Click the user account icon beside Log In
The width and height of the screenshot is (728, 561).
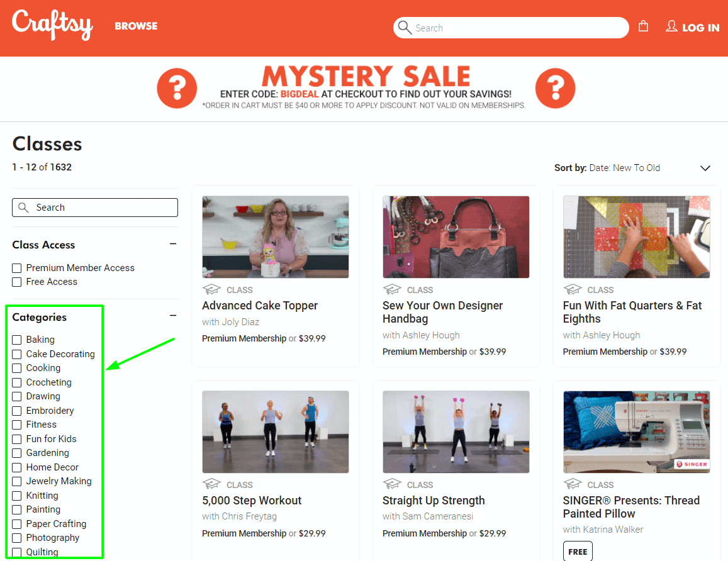[671, 26]
